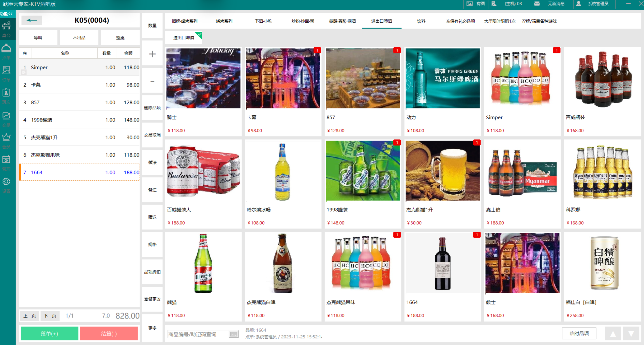Switch to the 饮料 category tab

pos(421,21)
